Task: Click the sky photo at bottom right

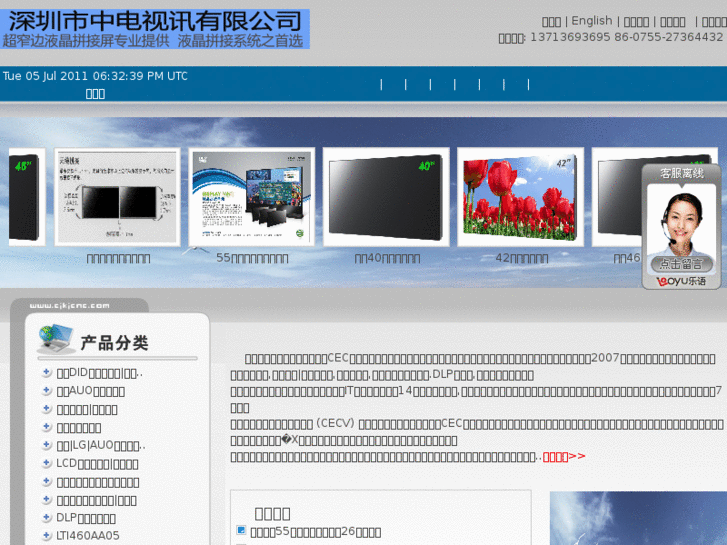Action: 638,518
